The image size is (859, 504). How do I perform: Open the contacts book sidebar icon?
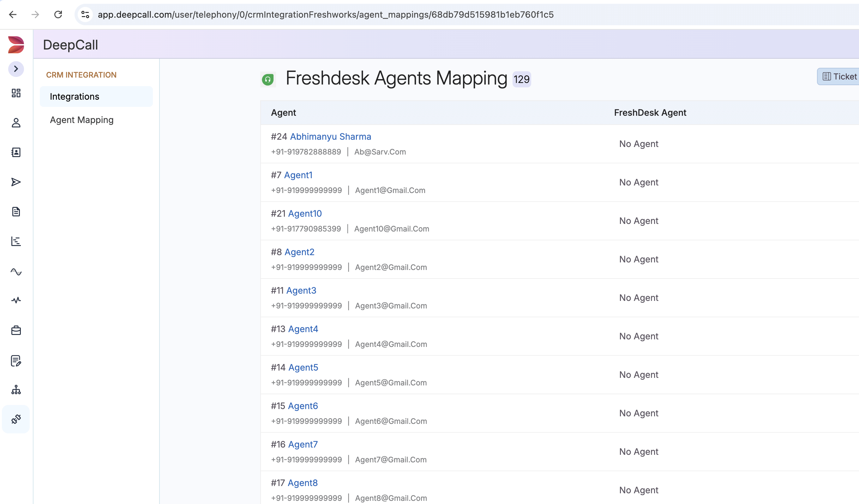coord(16,152)
